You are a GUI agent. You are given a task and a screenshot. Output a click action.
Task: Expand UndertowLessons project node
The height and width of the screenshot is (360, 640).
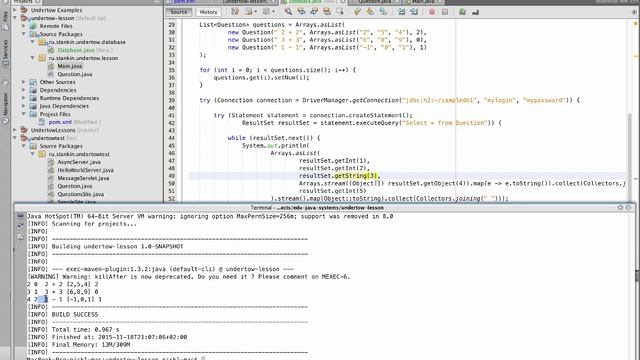pos(15,130)
